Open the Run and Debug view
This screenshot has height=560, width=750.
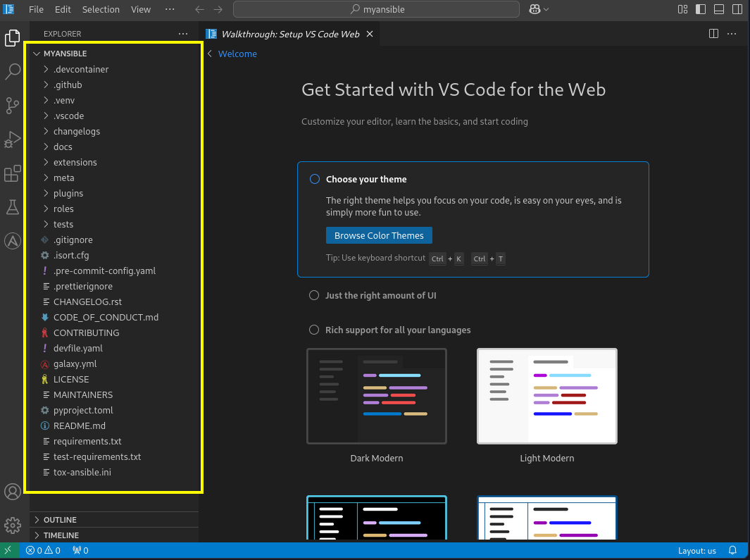pyautogui.click(x=13, y=139)
